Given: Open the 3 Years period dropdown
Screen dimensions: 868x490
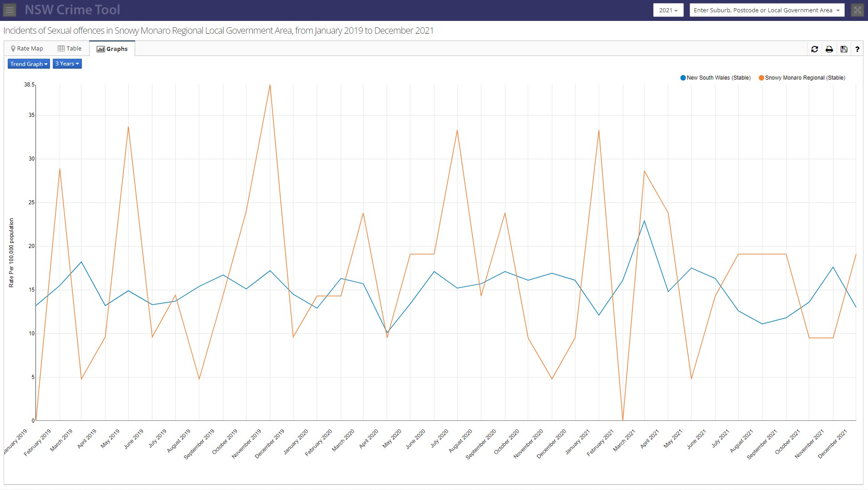Looking at the screenshot, I should coord(67,64).
